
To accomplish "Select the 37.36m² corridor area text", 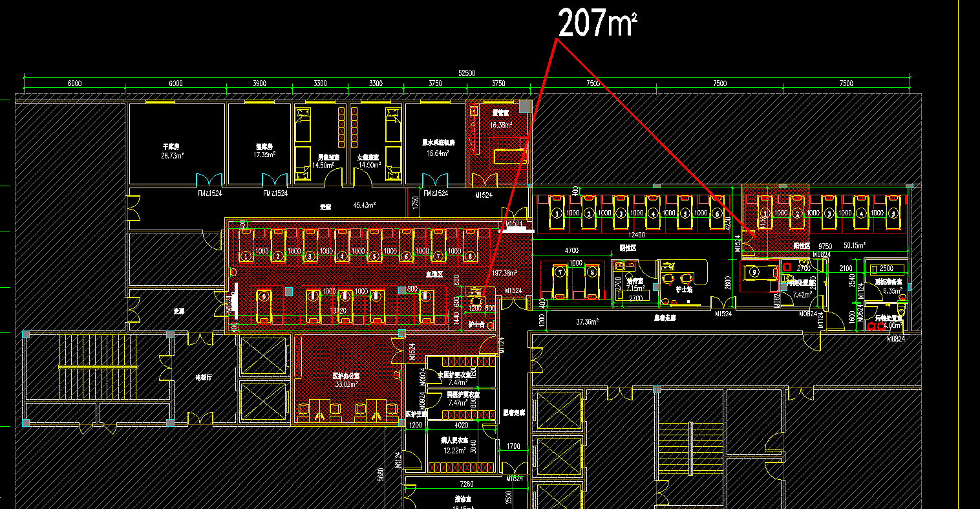I will [587, 321].
